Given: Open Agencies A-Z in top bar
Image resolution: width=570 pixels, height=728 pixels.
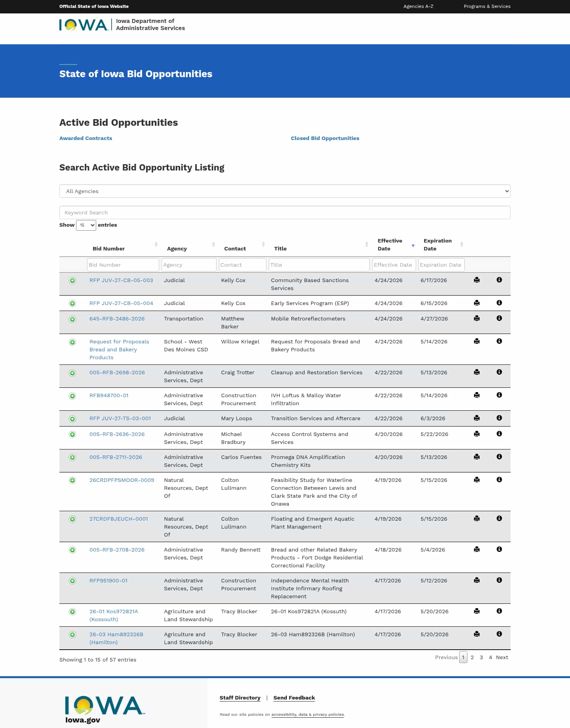Looking at the screenshot, I should click(x=418, y=6).
